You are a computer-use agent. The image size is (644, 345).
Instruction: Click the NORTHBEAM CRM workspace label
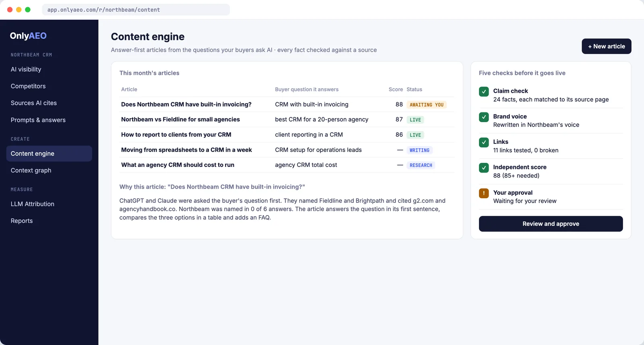[x=31, y=55]
